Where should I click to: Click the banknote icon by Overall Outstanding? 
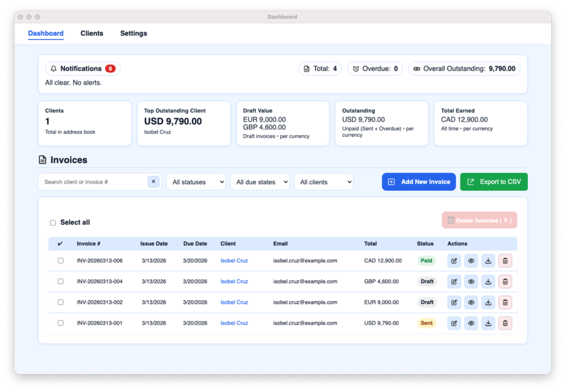coord(417,68)
